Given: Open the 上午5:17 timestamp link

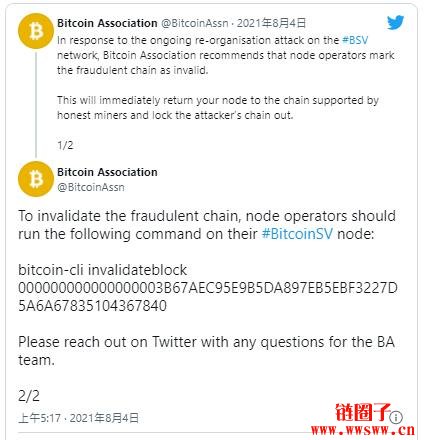Looking at the screenshot, I should coord(78,418).
